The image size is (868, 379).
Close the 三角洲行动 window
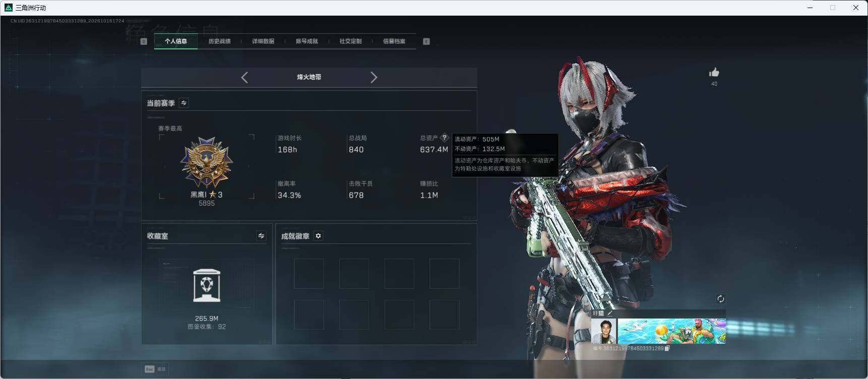[855, 8]
